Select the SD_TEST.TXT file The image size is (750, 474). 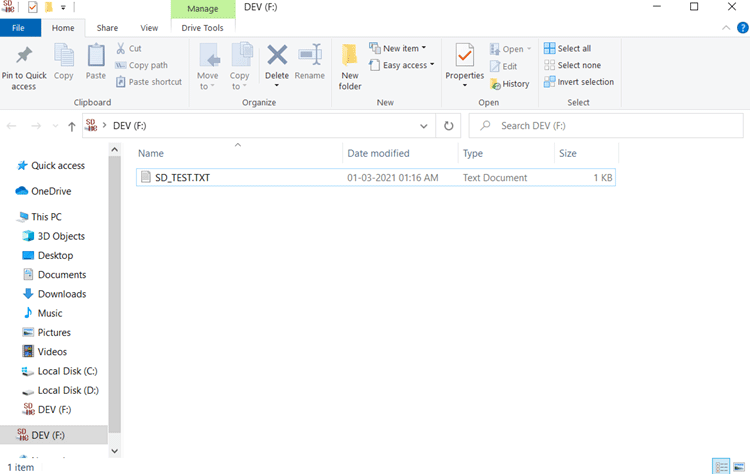point(182,177)
